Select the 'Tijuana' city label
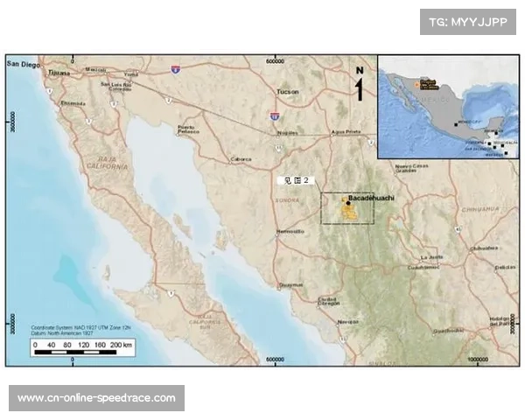 tap(59, 73)
